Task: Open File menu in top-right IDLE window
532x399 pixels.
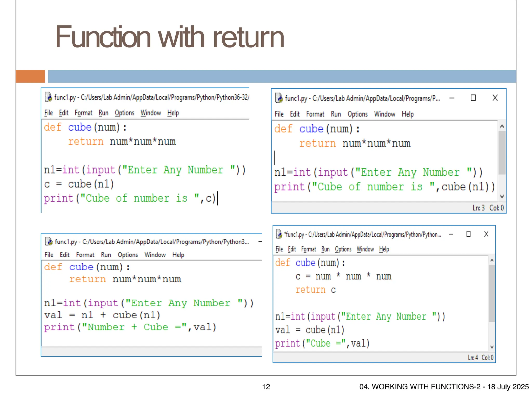Action: [x=279, y=114]
